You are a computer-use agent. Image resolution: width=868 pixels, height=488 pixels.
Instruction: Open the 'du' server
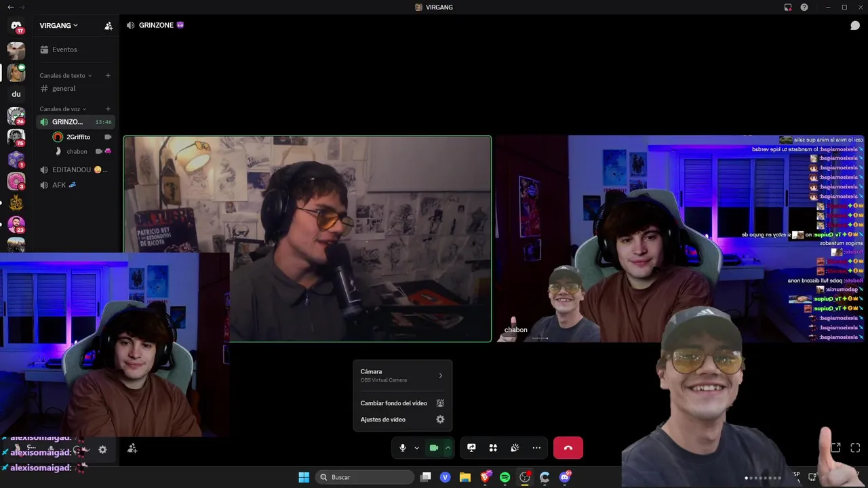[x=16, y=94]
